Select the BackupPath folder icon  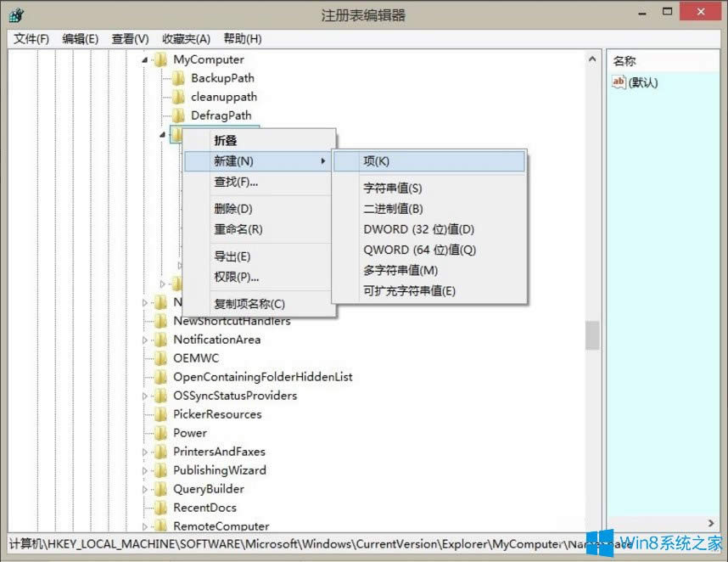point(178,78)
